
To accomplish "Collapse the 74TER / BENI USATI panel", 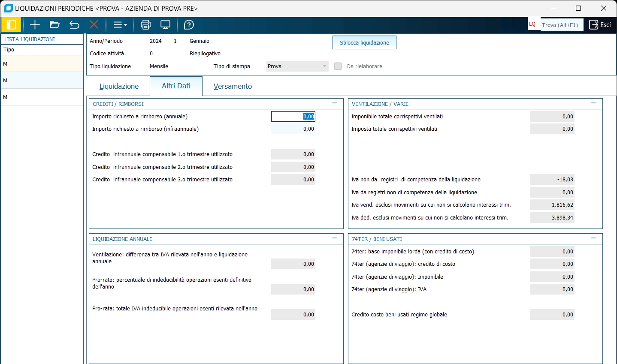I will [x=594, y=238].
